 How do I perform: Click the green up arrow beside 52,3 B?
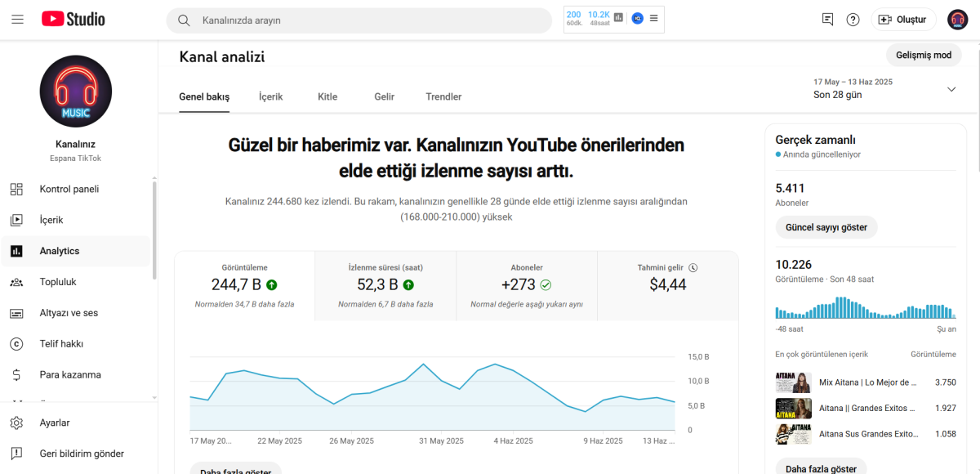(408, 285)
